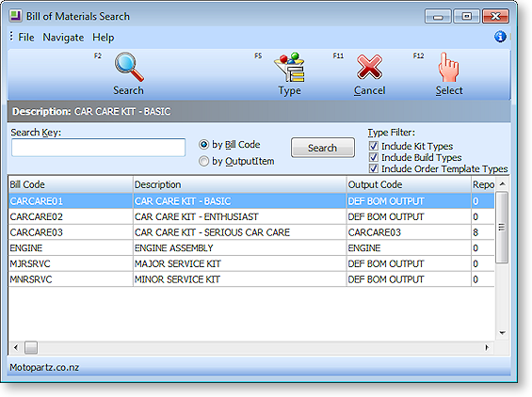Open the File menu
Viewport: 532px width, 397px height.
click(26, 37)
